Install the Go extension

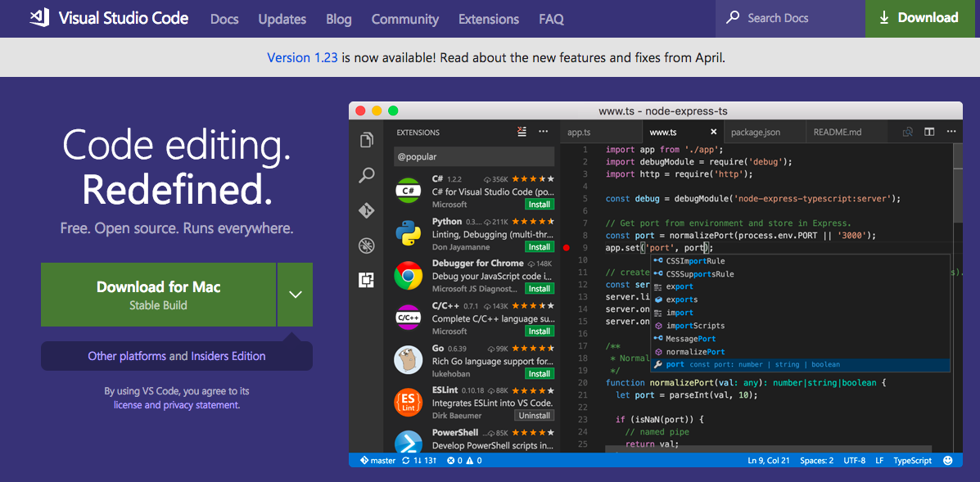(539, 373)
